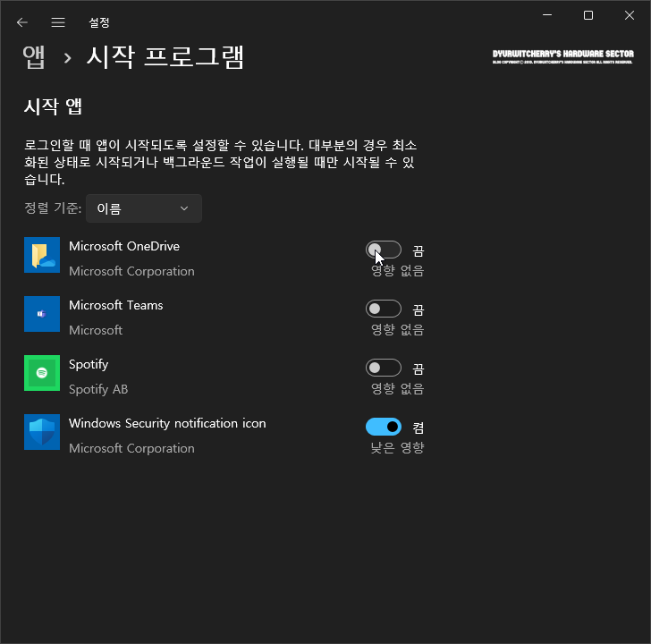Click the 시작 앱 heading
The image size is (651, 644).
pos(53,106)
